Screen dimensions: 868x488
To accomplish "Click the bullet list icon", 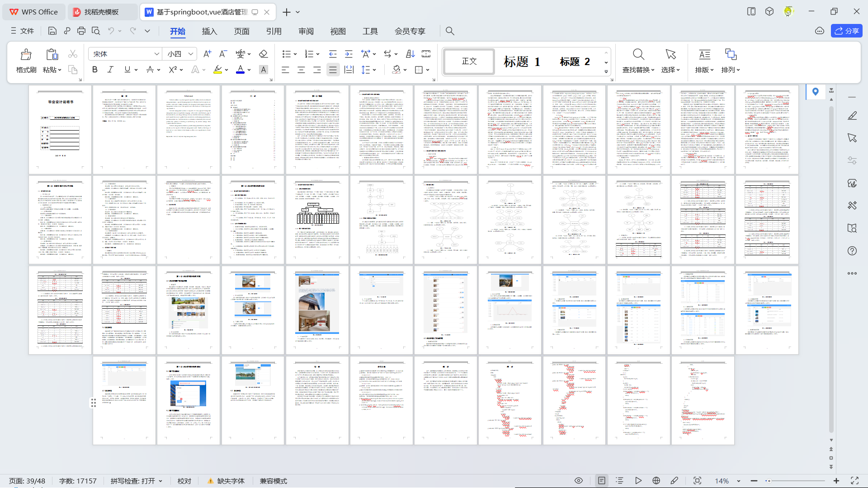I will point(286,54).
